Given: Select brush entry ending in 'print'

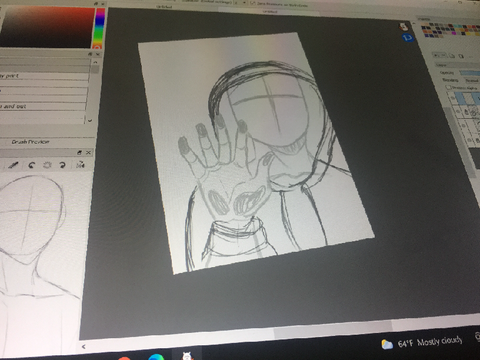Looking at the screenshot, I should coord(44,76).
